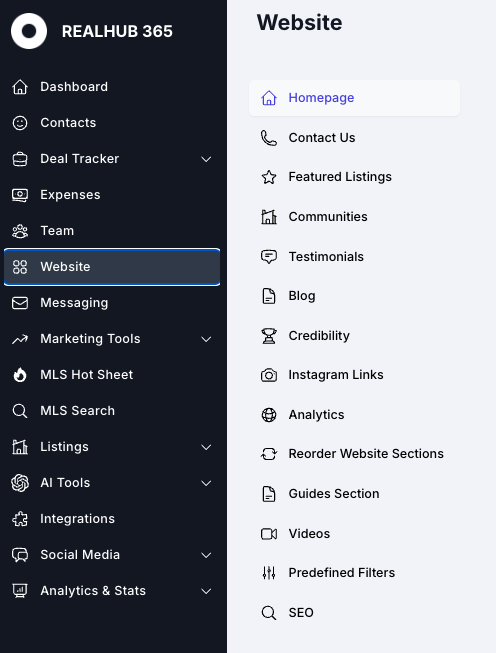Expand the Marketing Tools chevron
Viewport: 496px width, 653px height.
coord(206,339)
